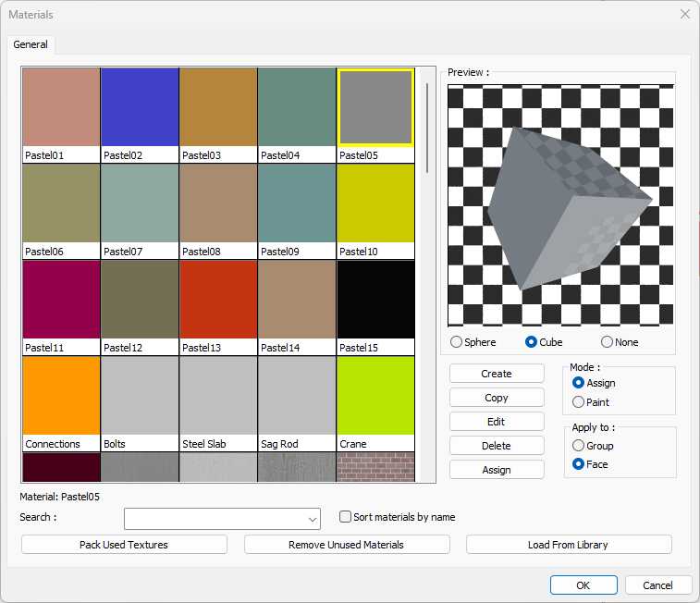
Task: Click the black Pastel15 swatch
Action: (375, 300)
